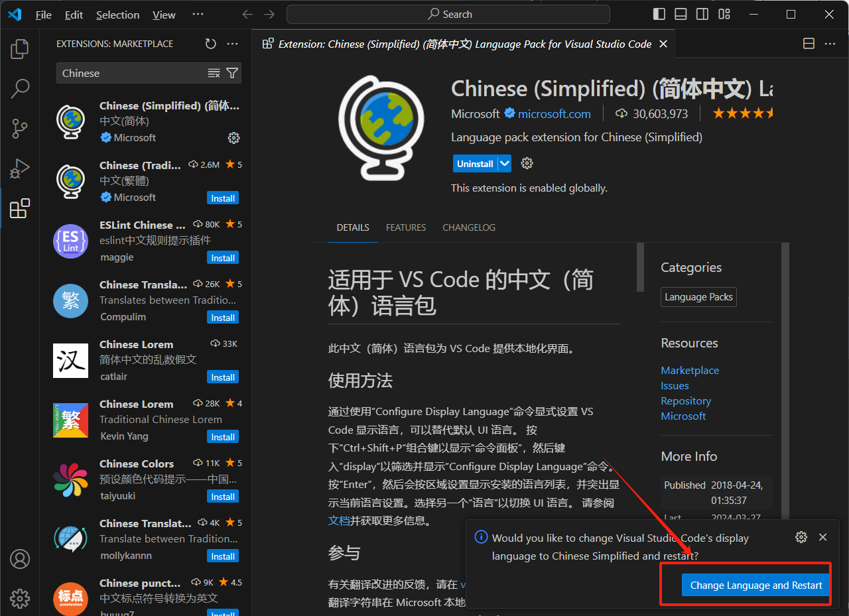This screenshot has height=616, width=849.
Task: Open the View menu
Action: (164, 15)
